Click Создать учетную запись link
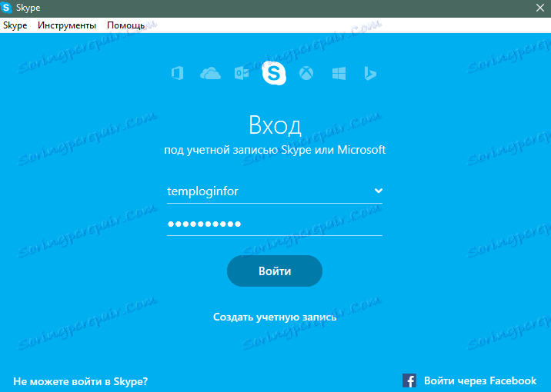The image size is (551, 392). tap(275, 317)
